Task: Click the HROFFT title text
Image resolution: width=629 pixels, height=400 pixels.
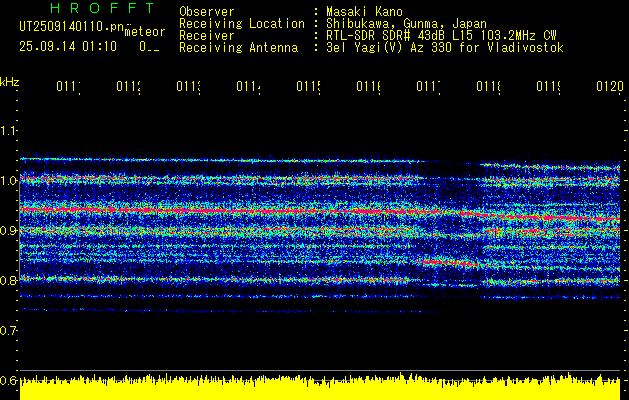Action: pyautogui.click(x=103, y=8)
